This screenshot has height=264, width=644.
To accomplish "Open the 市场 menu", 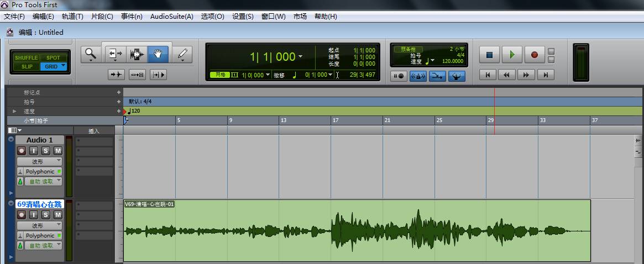I will click(x=300, y=17).
